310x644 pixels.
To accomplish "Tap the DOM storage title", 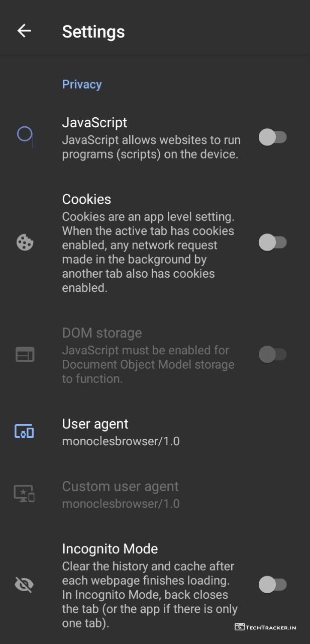I will 102,333.
